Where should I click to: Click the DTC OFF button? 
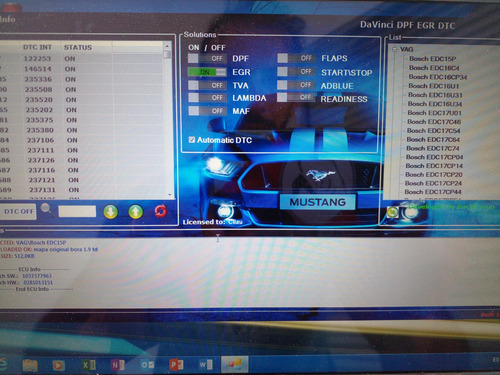point(18,211)
